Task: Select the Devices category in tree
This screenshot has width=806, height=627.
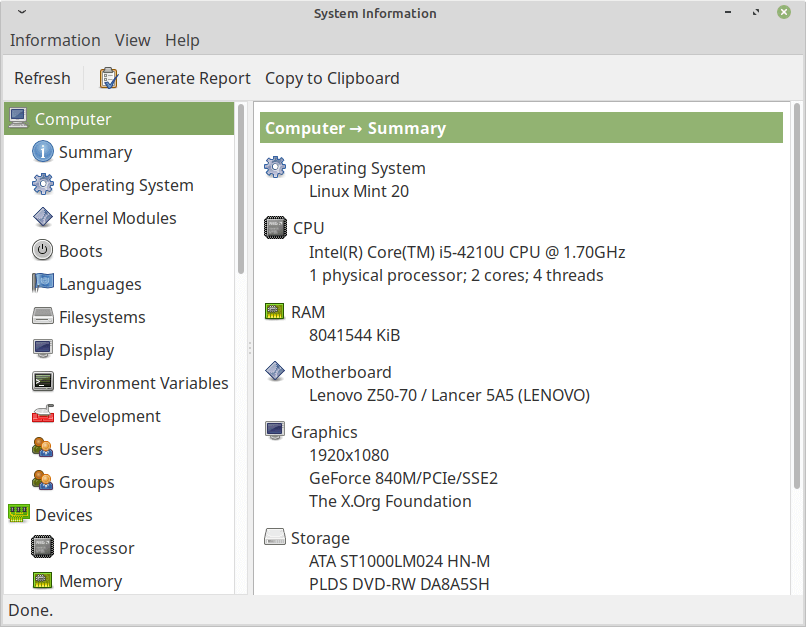Action: point(64,515)
